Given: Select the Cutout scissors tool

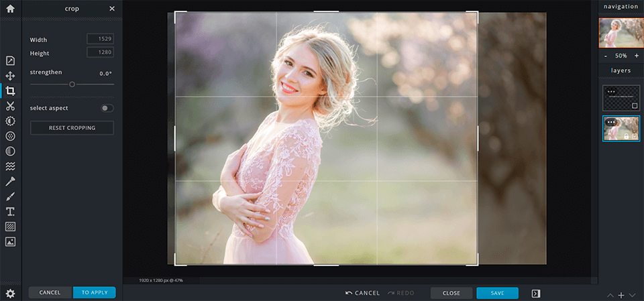Looking at the screenshot, I should [x=10, y=106].
